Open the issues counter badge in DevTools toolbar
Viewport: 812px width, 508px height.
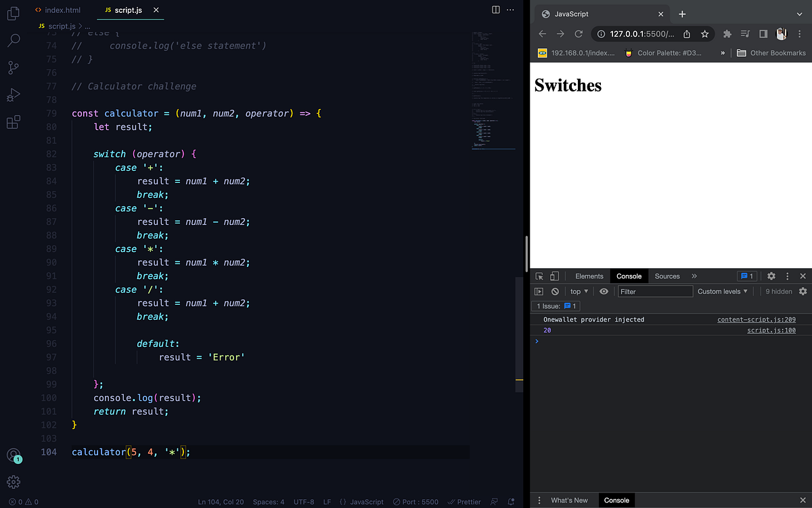pyautogui.click(x=747, y=276)
